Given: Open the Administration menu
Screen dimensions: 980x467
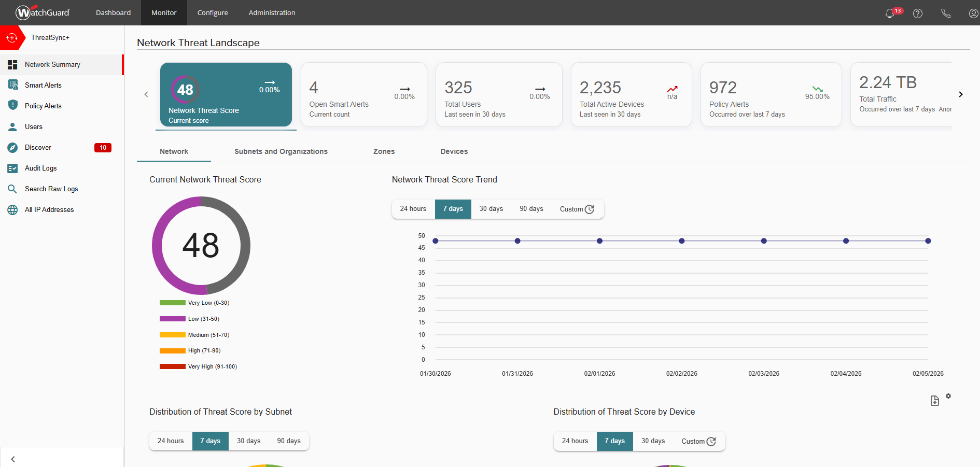Looking at the screenshot, I should pyautogui.click(x=272, y=12).
